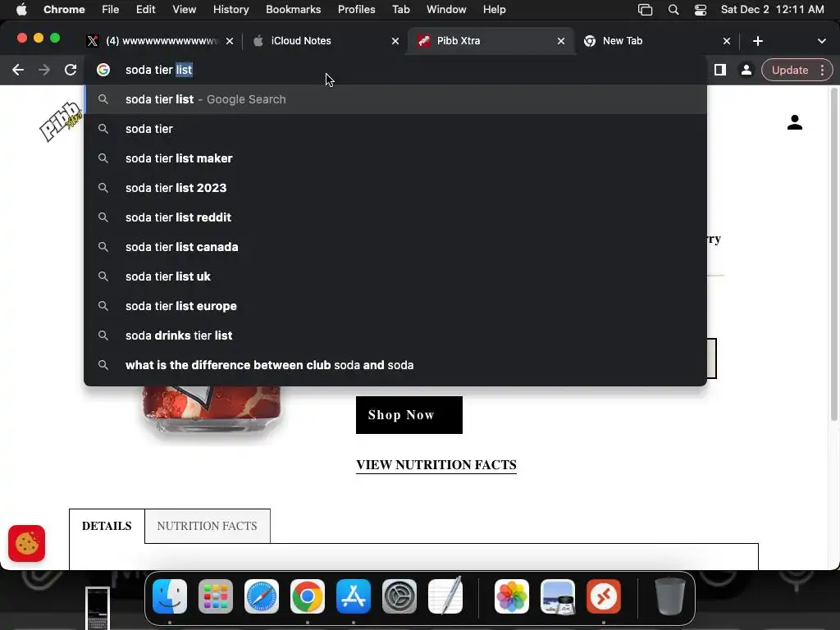This screenshot has height=630, width=840.
Task: Open Finder from the dock
Action: tap(170, 596)
